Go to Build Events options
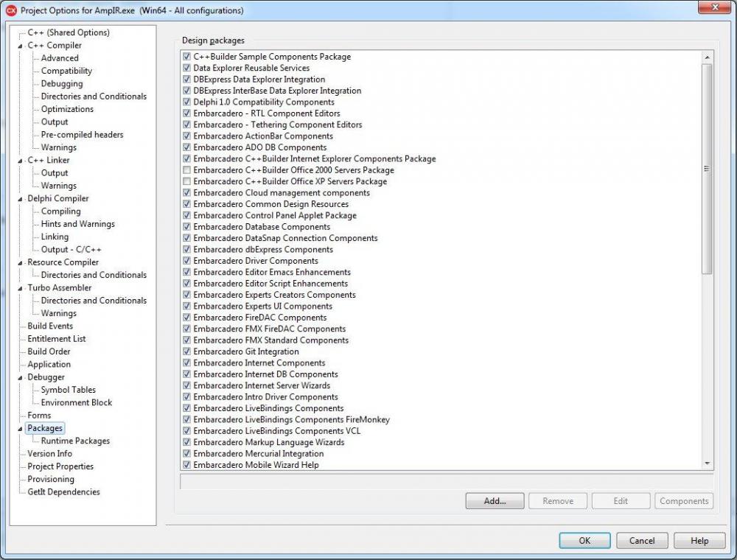Image resolution: width=737 pixels, height=560 pixels. tap(50, 326)
